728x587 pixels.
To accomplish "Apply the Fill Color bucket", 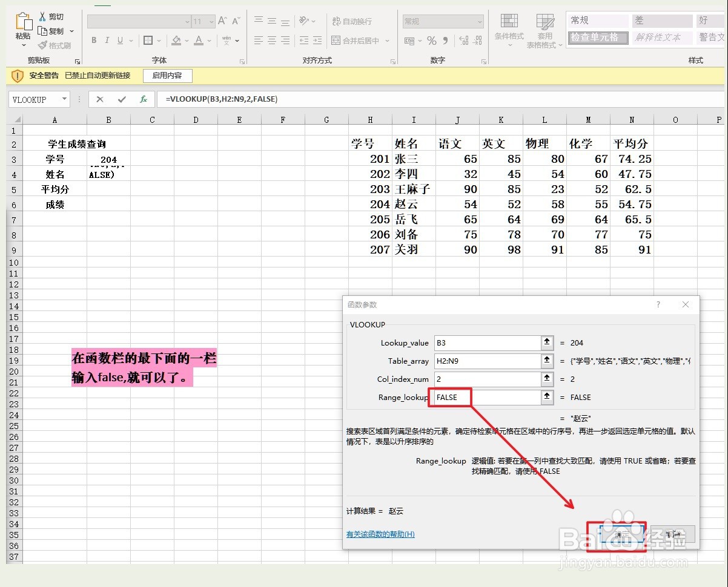I will (x=176, y=41).
